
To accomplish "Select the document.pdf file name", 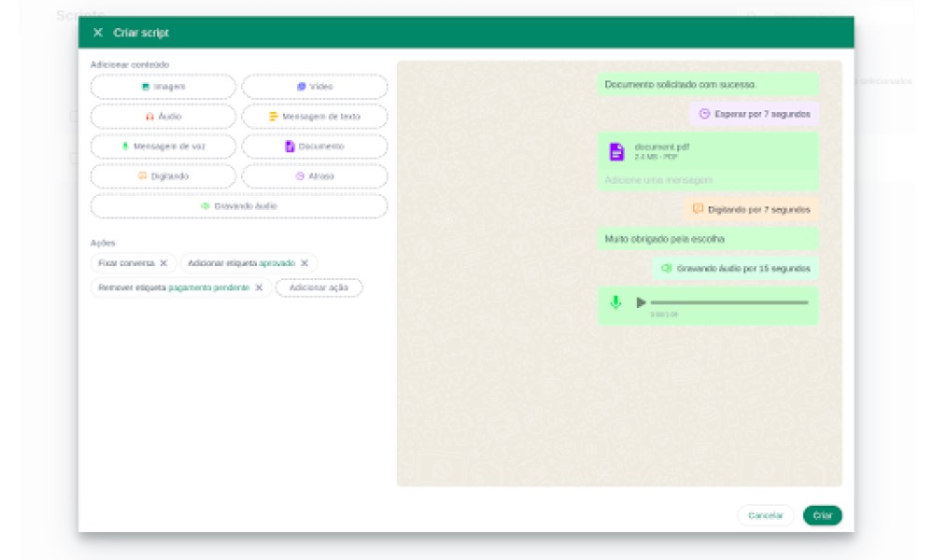I will [x=662, y=147].
